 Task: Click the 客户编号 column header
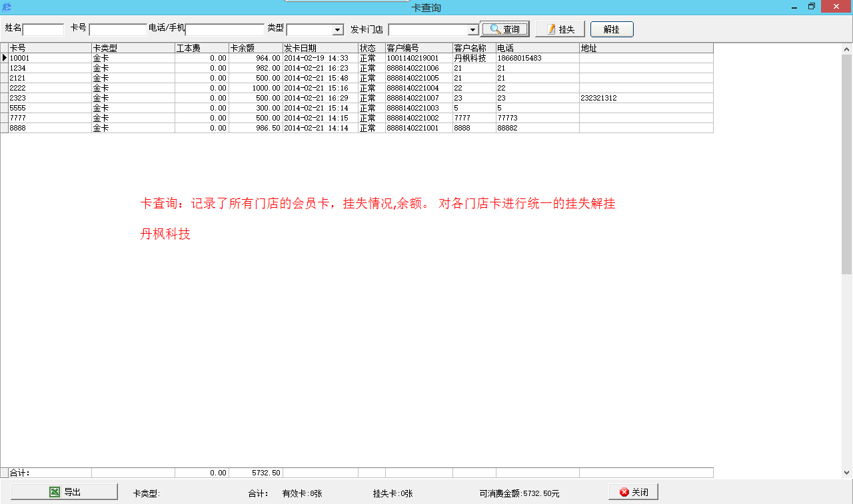click(x=419, y=48)
